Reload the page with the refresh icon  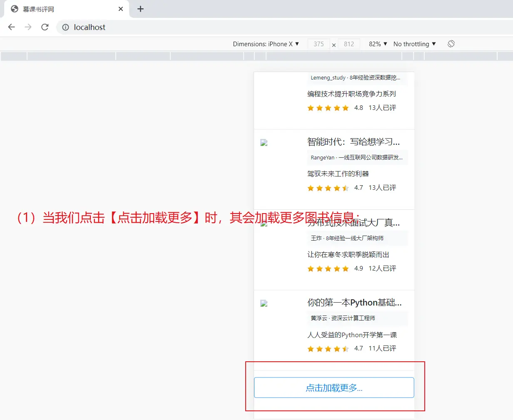click(45, 27)
